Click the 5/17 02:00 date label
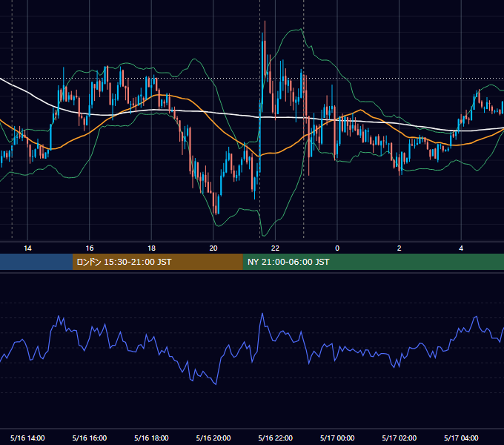This screenshot has width=504, height=445. click(399, 438)
